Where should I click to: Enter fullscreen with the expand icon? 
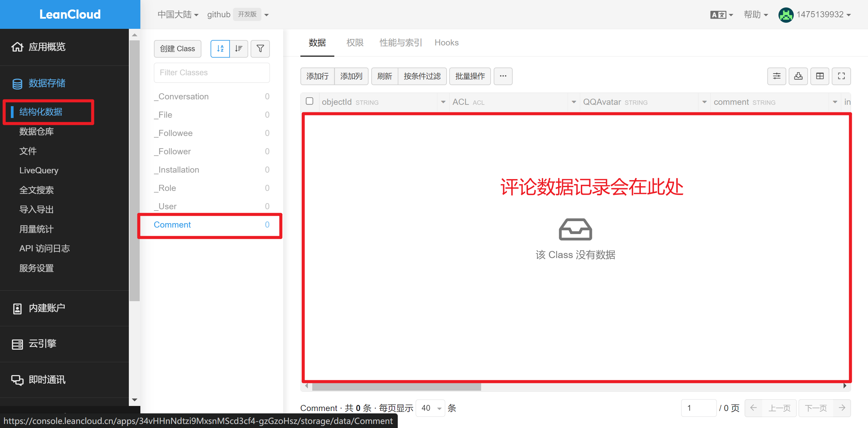[x=841, y=76]
